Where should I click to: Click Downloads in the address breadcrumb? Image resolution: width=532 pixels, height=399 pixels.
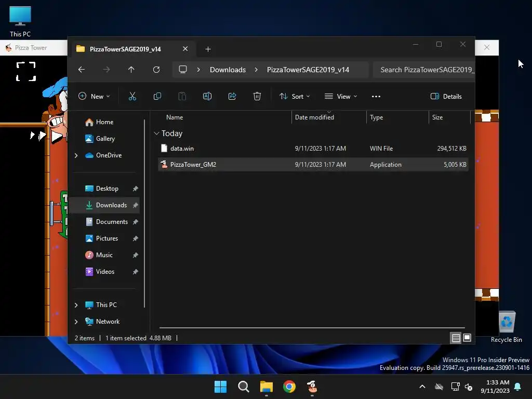point(228,70)
